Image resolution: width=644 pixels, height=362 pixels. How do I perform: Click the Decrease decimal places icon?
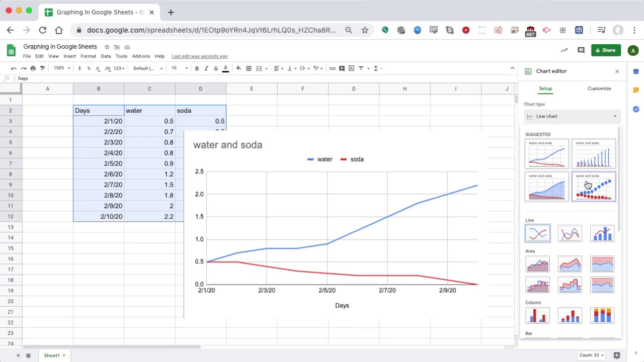(99, 68)
